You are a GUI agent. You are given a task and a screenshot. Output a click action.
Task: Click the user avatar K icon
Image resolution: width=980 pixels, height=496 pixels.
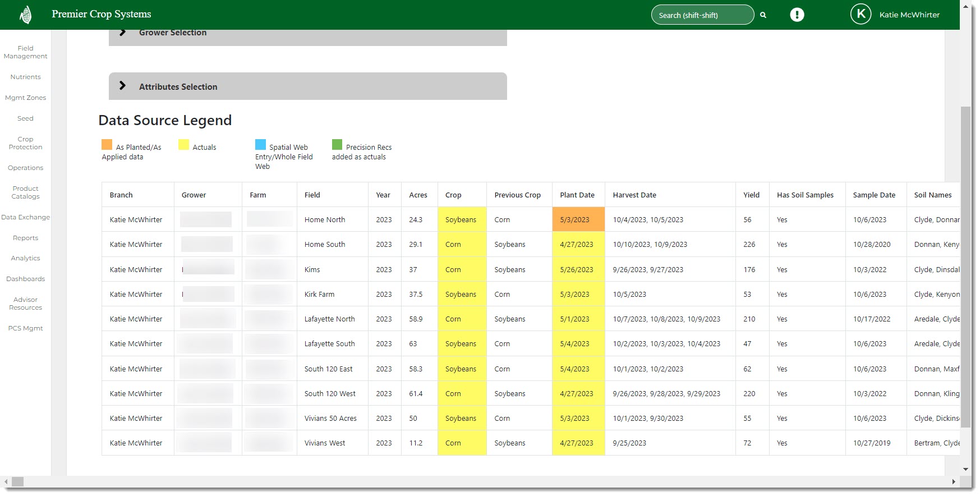[861, 14]
